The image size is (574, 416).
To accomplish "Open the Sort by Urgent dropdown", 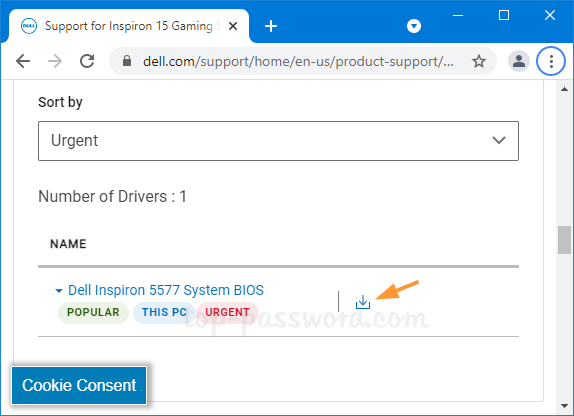I will click(278, 141).
